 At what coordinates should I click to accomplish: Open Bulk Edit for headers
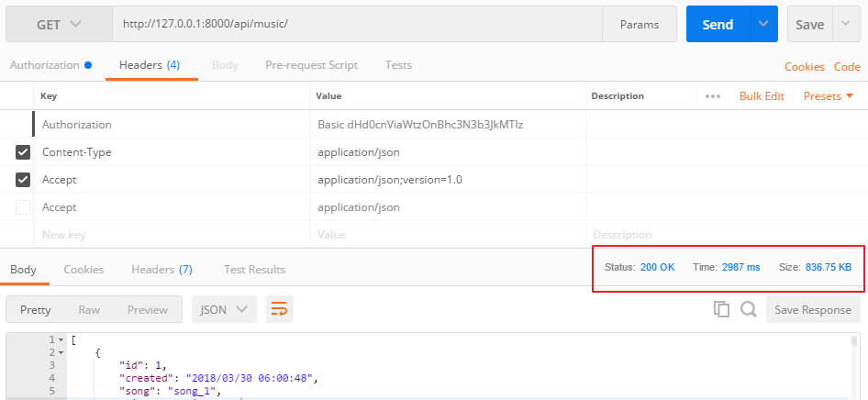(762, 96)
